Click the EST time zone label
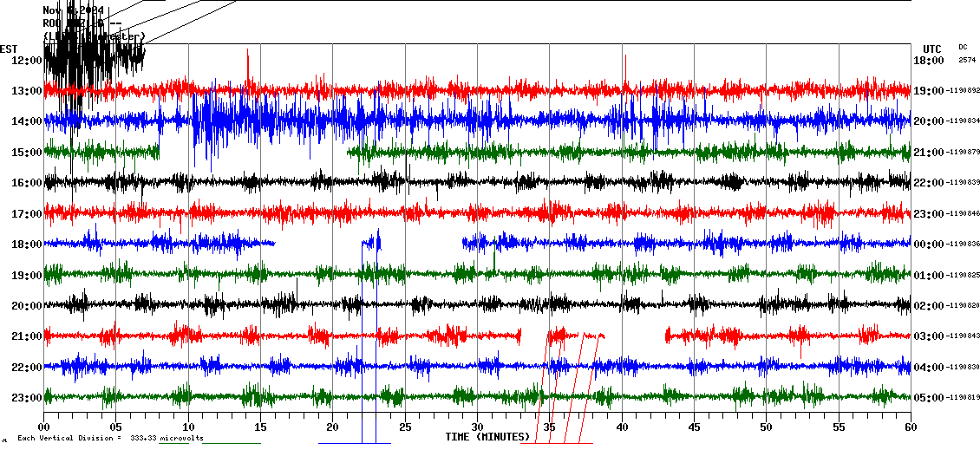The height and width of the screenshot is (450, 980). click(9, 49)
